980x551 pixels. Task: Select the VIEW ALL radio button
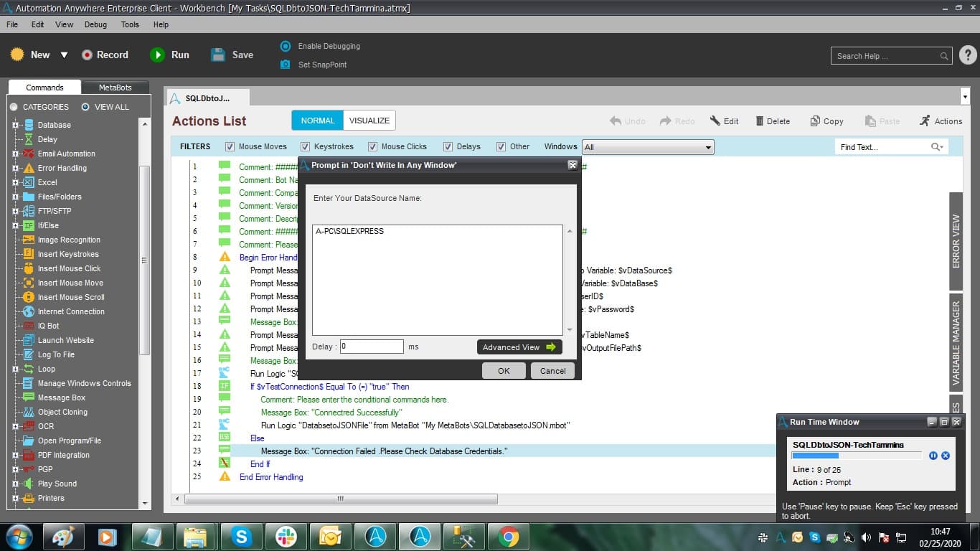pyautogui.click(x=85, y=107)
